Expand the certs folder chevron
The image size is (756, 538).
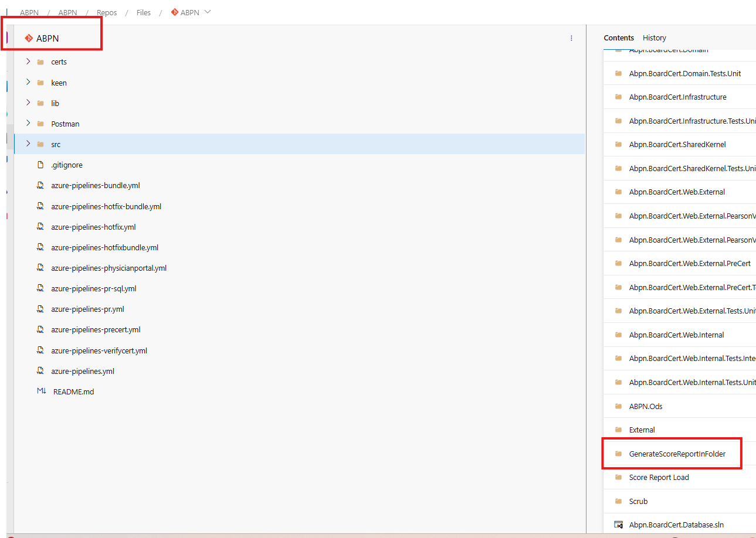(28, 62)
